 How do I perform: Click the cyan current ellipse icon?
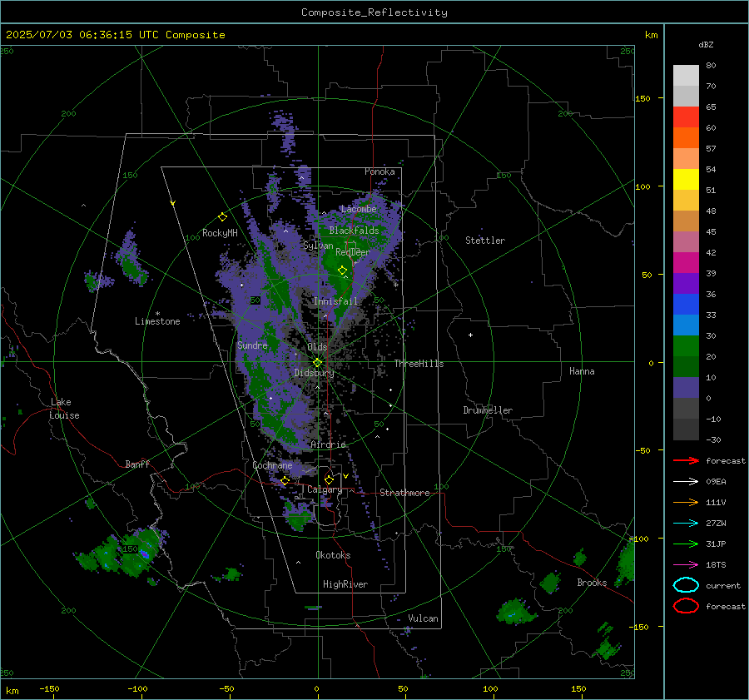(686, 585)
